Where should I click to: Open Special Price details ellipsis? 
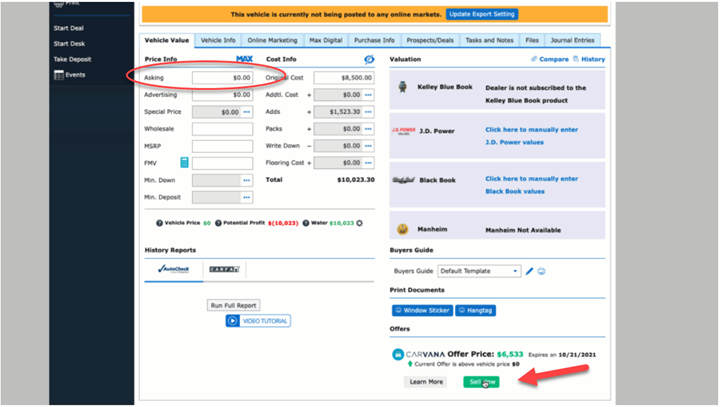(247, 112)
